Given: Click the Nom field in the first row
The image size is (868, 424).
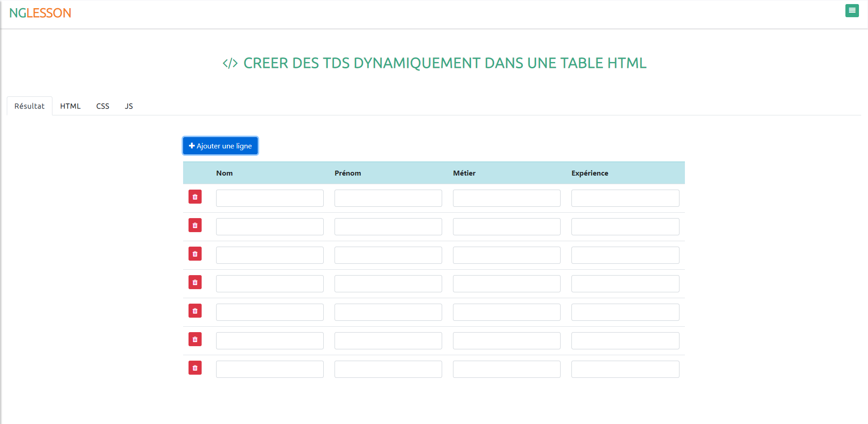Looking at the screenshot, I should click(269, 198).
